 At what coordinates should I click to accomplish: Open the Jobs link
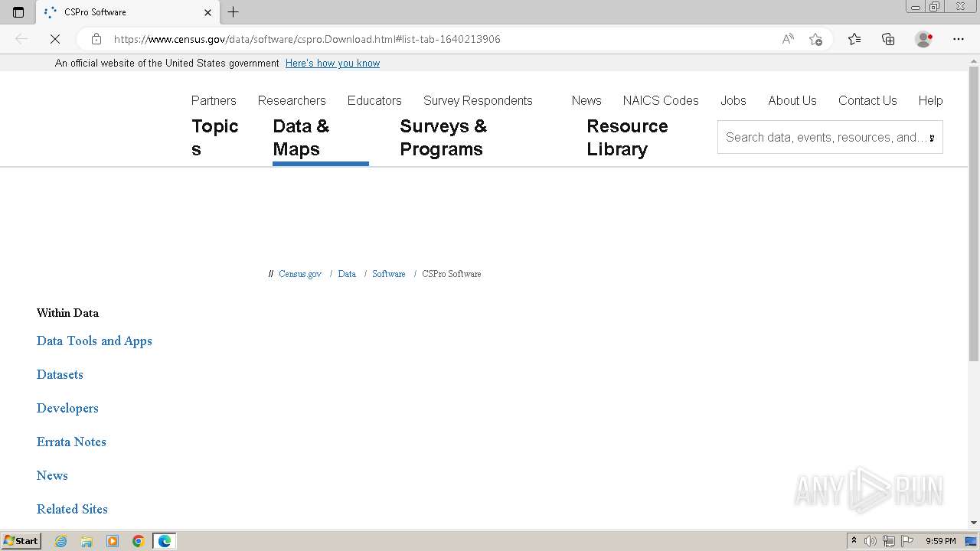[733, 100]
